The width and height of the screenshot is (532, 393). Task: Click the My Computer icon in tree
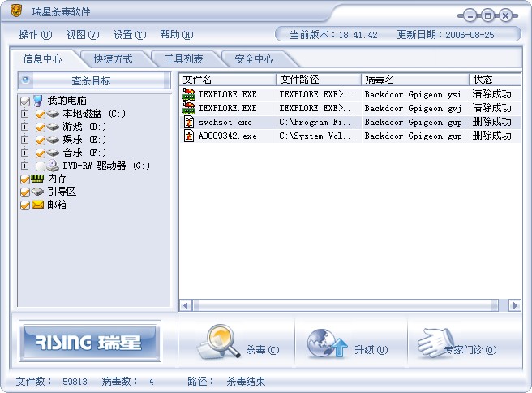(37, 101)
